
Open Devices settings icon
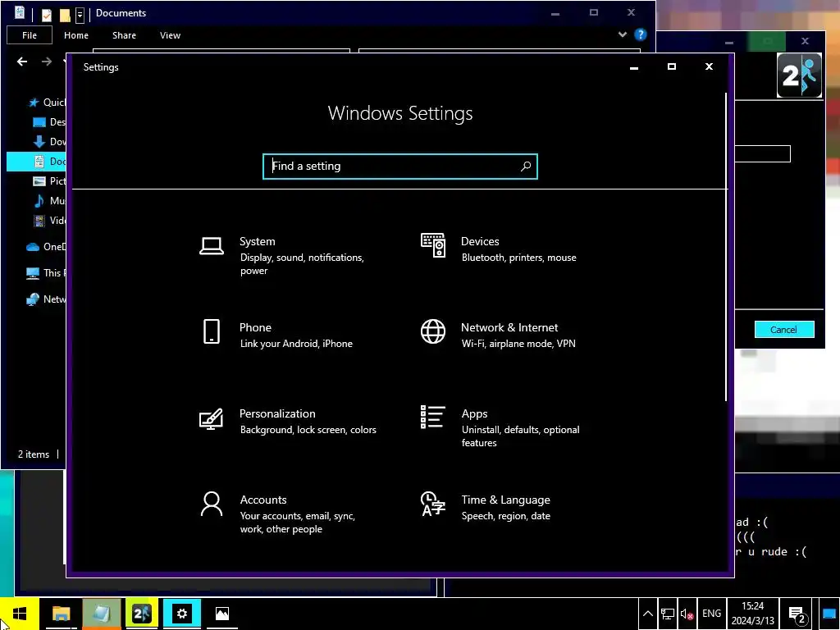click(x=433, y=245)
